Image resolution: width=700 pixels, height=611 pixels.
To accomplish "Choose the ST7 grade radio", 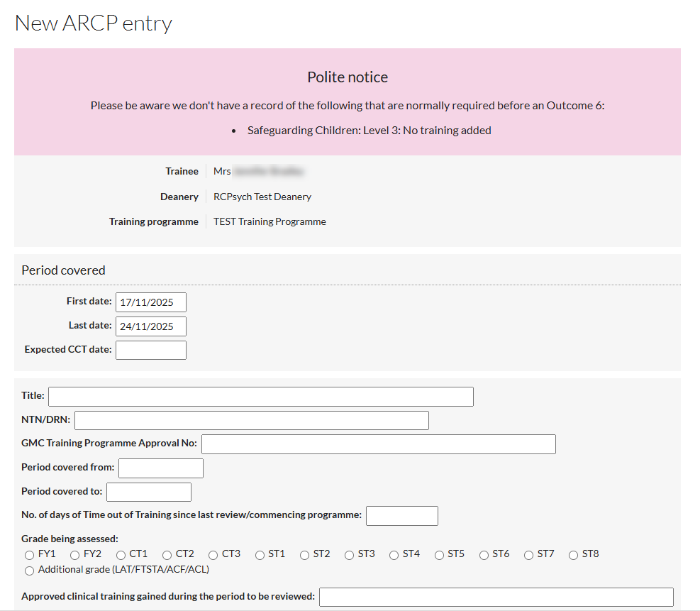I will (x=528, y=555).
